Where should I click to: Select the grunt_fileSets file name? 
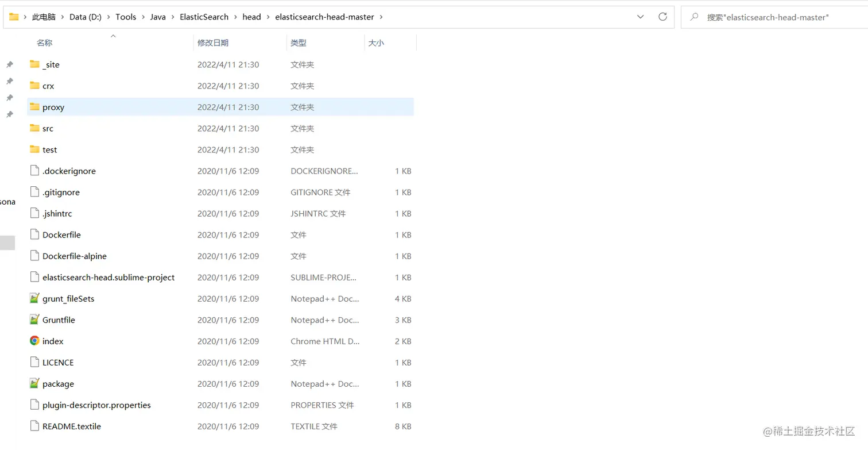pyautogui.click(x=68, y=298)
